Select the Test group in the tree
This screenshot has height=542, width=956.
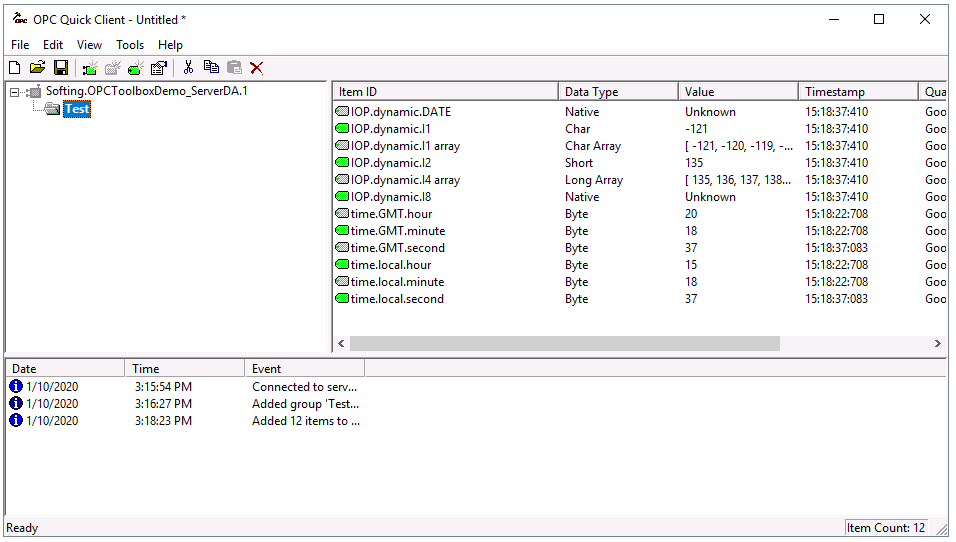77,109
